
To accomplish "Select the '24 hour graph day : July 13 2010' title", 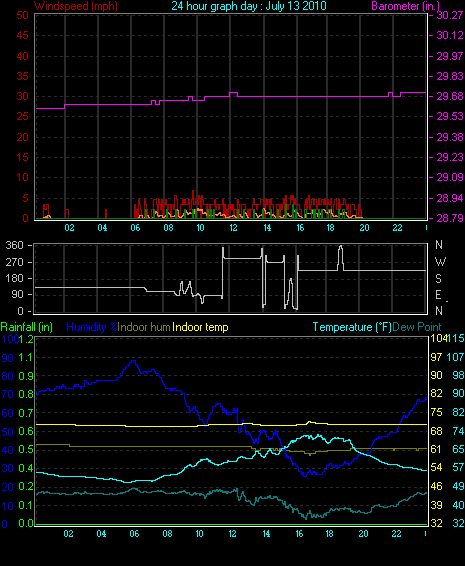I will [x=249, y=6].
